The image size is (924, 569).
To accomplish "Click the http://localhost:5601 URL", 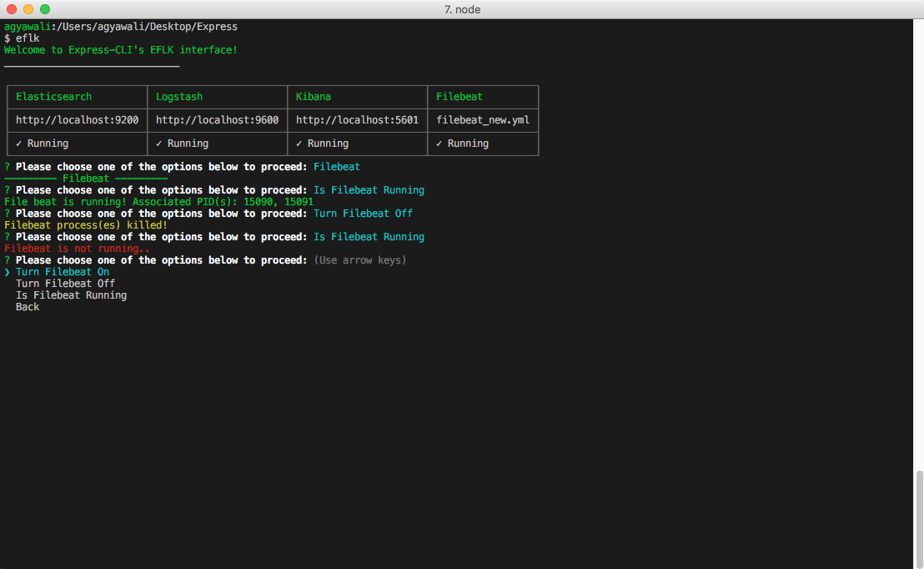I will tap(357, 120).
